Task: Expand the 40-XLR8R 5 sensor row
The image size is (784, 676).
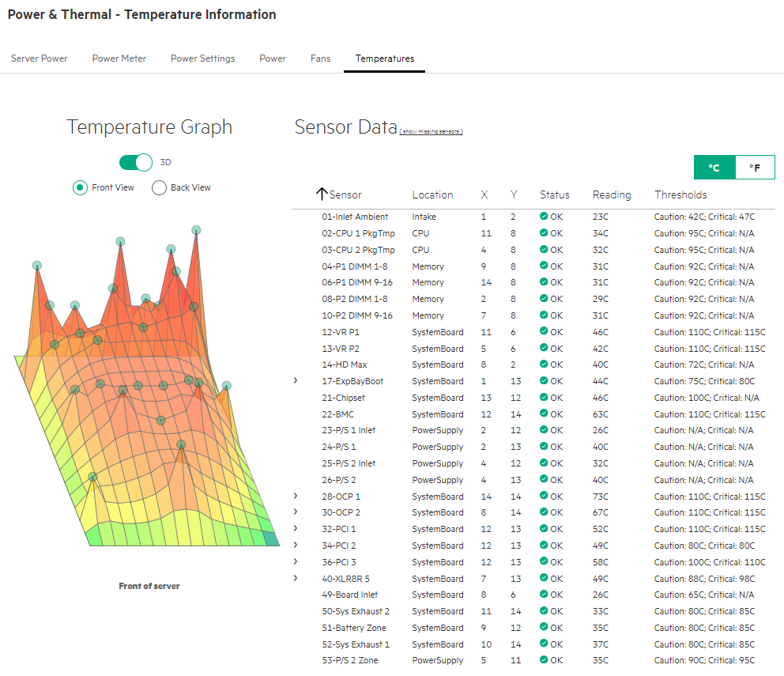Action: (x=296, y=578)
